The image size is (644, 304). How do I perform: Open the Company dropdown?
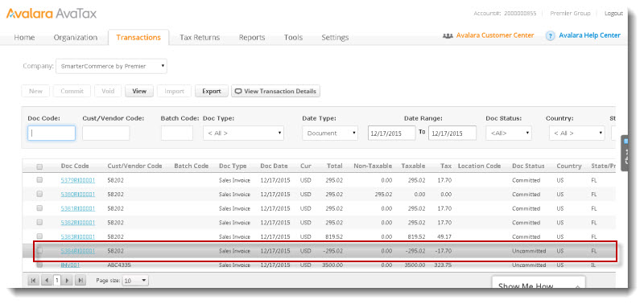[111, 66]
